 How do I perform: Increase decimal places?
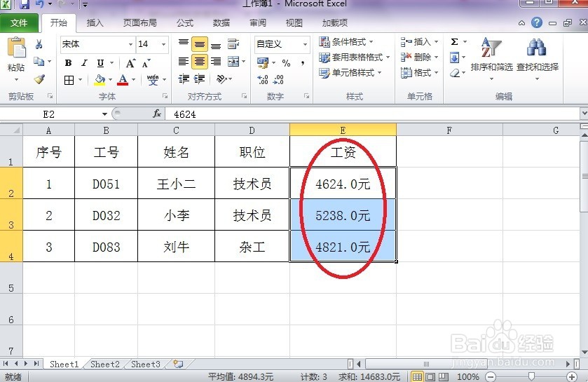pos(263,79)
